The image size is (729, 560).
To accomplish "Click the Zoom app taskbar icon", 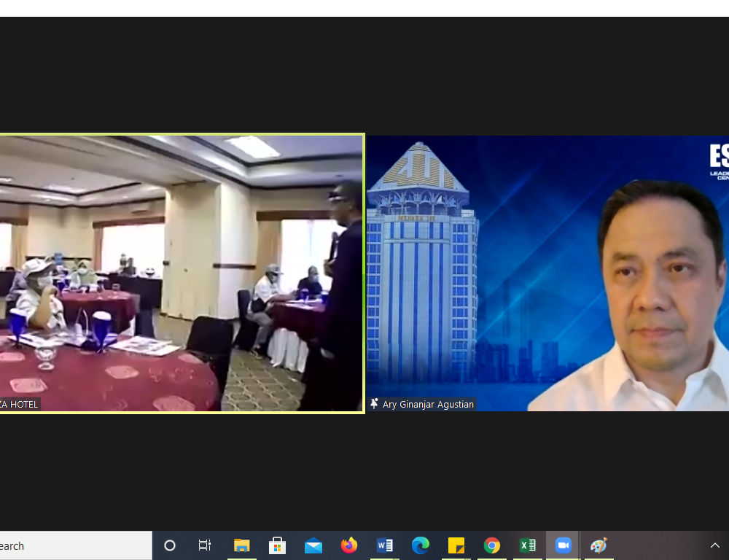I will [563, 545].
